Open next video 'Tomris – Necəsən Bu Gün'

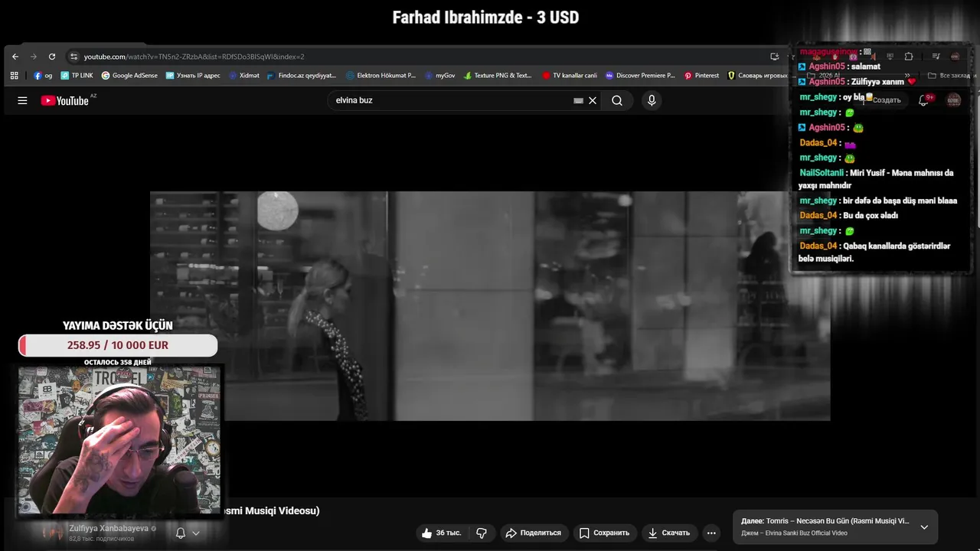click(x=825, y=520)
